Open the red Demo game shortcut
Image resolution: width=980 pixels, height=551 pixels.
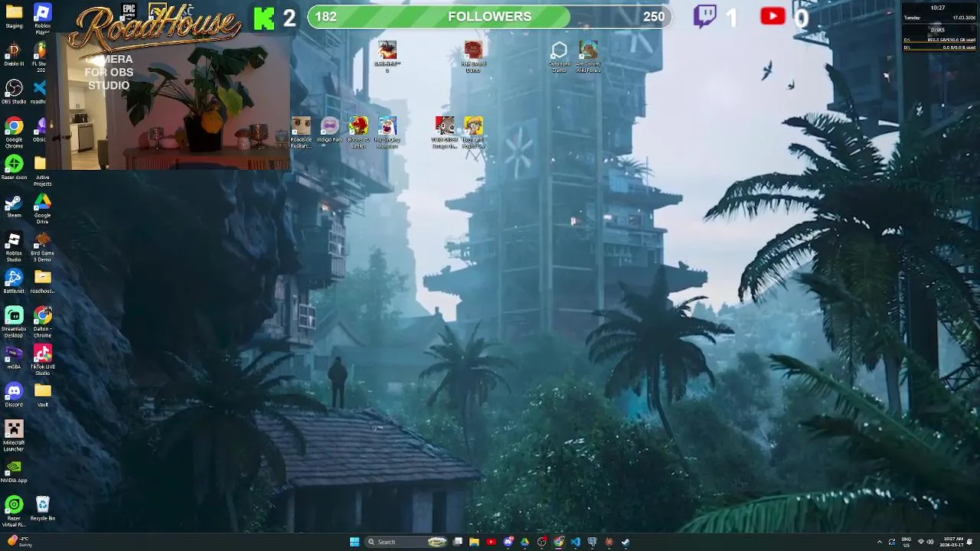[473, 57]
